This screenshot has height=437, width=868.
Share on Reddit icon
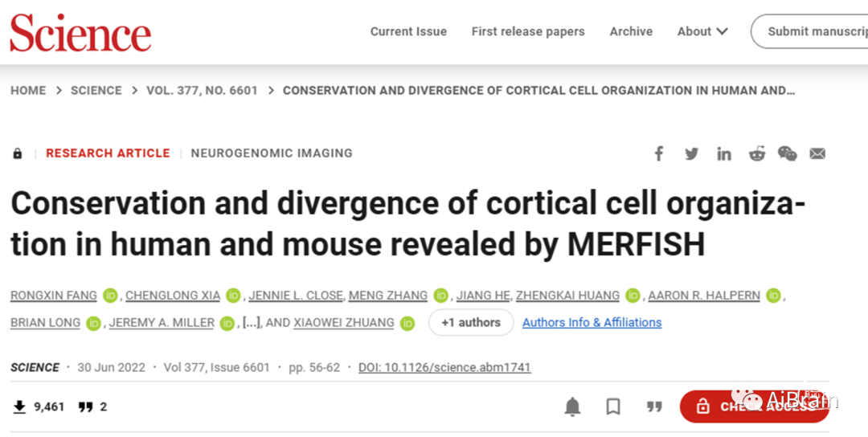(757, 153)
